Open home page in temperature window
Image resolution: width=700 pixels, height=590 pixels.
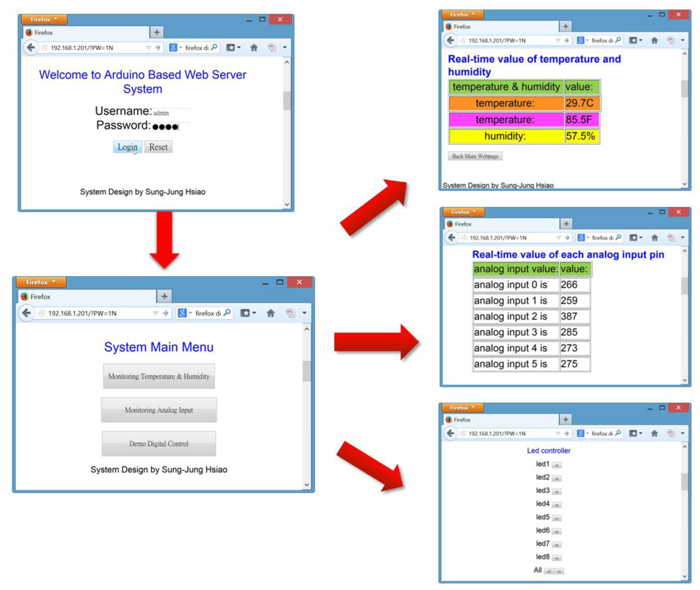(x=654, y=40)
